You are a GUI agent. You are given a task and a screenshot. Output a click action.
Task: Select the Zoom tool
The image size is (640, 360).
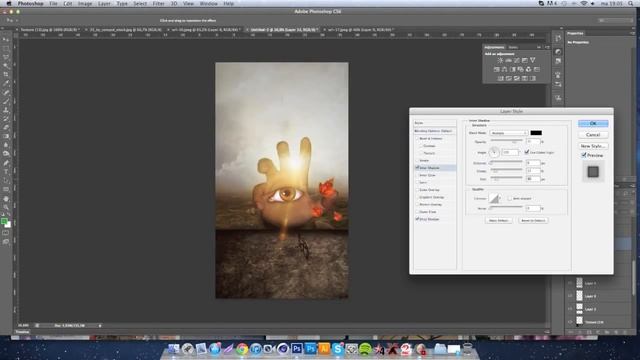tap(6, 207)
